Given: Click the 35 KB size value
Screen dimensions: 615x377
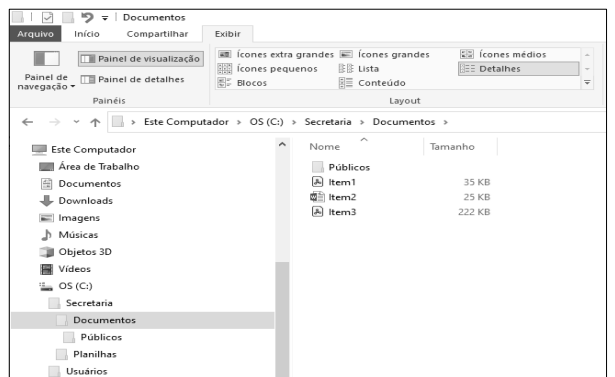Looking at the screenshot, I should click(x=477, y=182).
